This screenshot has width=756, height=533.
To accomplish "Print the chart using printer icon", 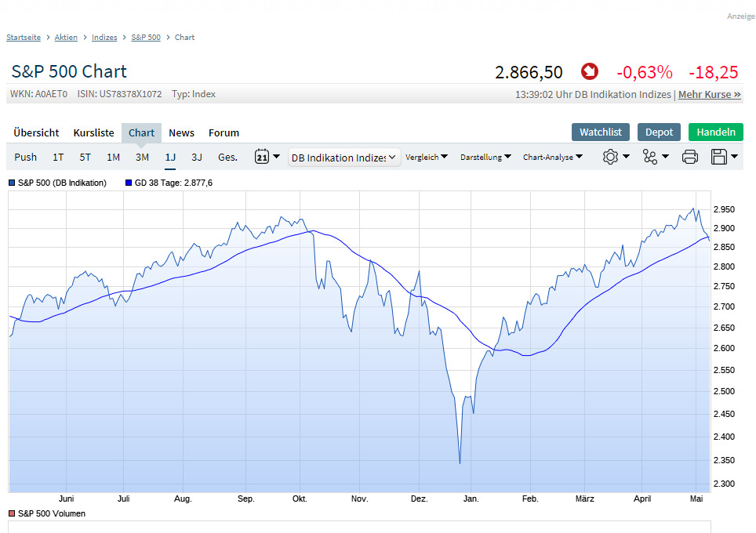I will pos(690,157).
